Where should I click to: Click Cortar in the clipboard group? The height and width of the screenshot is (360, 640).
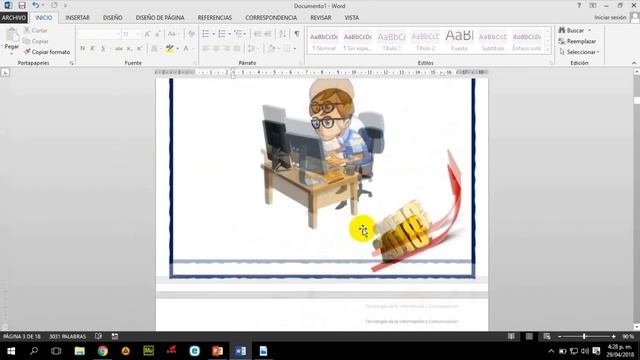[x=36, y=30]
